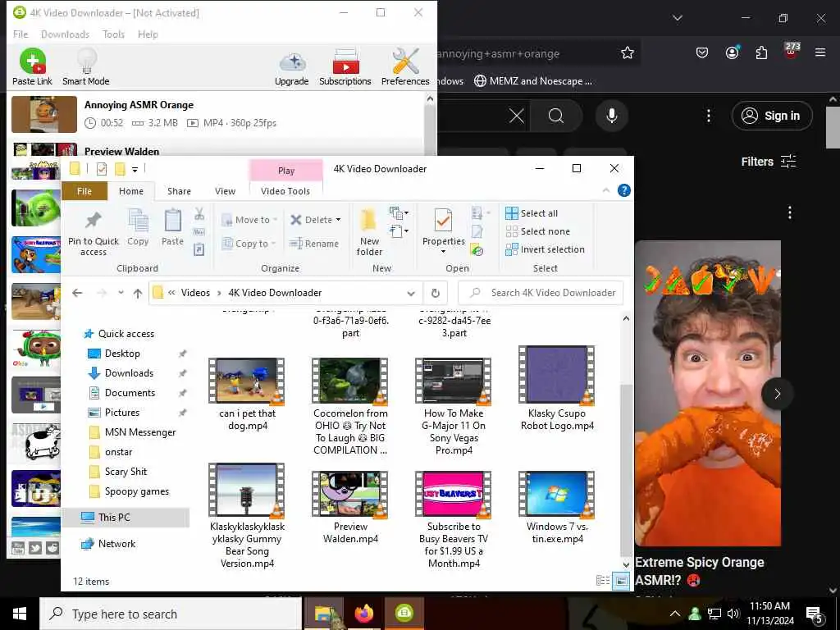Collapse the Explorer ribbon chevron
Viewport: 840px width, 630px height.
coord(606,190)
